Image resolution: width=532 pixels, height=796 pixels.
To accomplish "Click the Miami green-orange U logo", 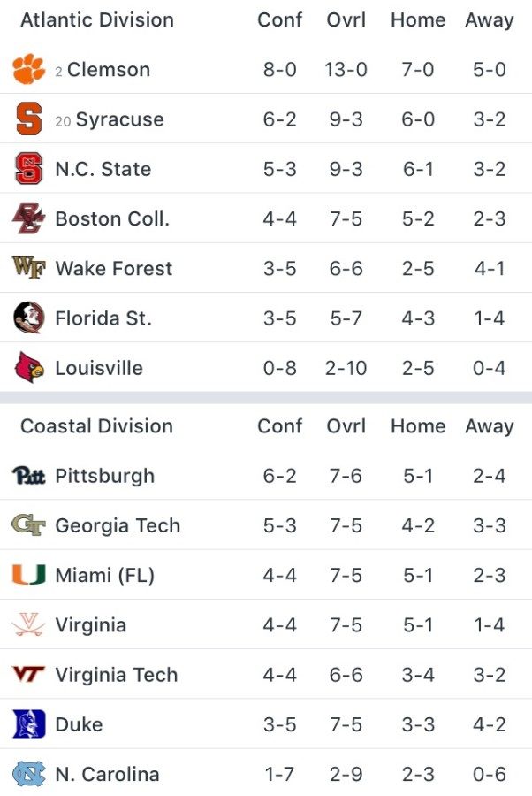I will point(28,575).
